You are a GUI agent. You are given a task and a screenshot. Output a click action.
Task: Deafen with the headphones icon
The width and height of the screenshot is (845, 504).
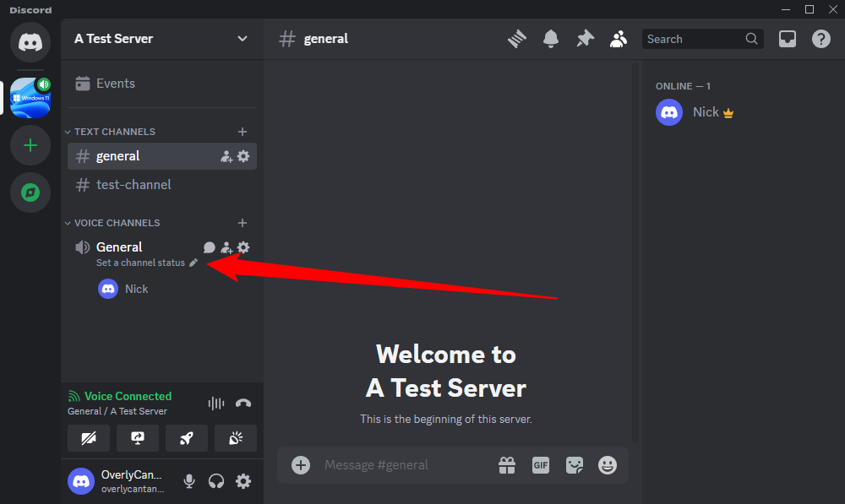pyautogui.click(x=216, y=481)
